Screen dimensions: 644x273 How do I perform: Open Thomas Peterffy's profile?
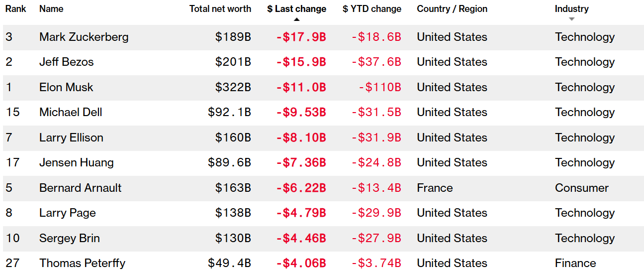[x=82, y=264]
